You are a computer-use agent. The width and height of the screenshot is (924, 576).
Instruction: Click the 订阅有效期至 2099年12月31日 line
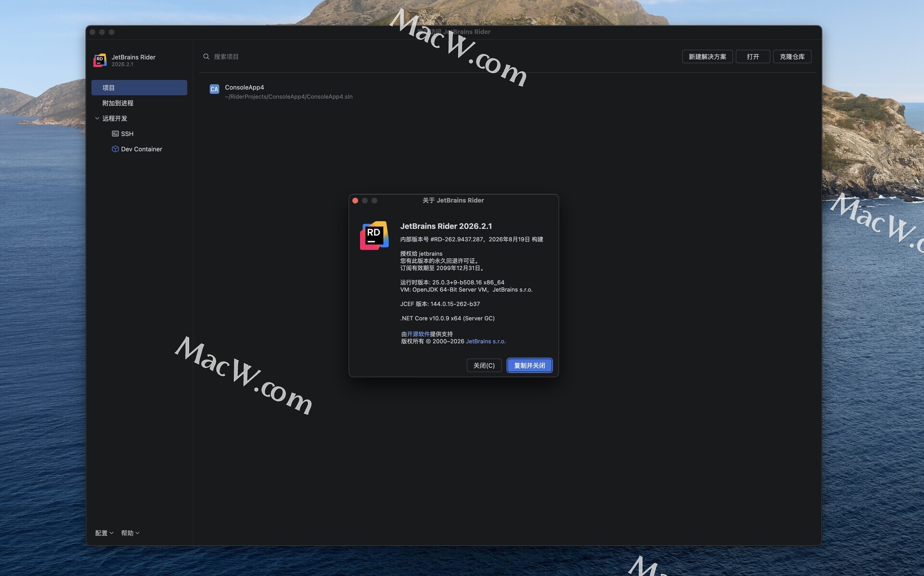443,268
